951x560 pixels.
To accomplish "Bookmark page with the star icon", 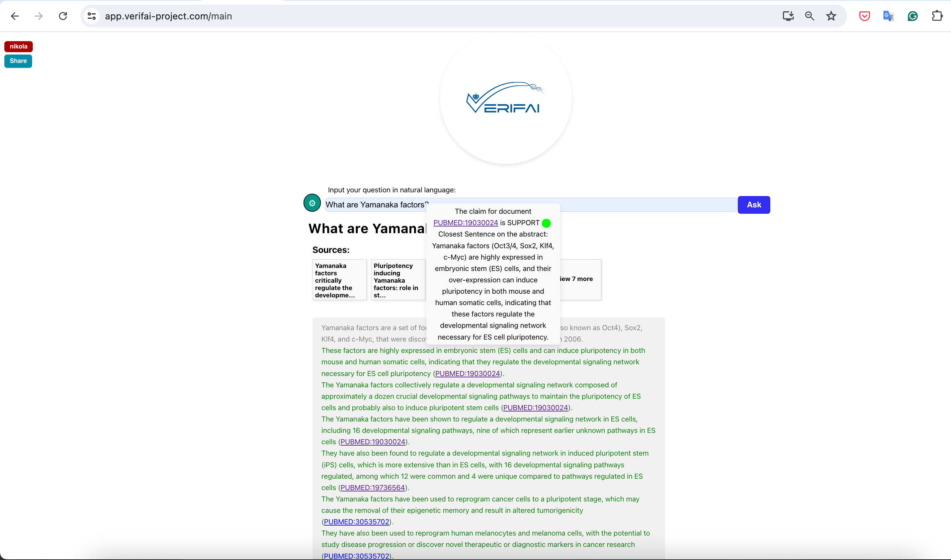I will 831,16.
